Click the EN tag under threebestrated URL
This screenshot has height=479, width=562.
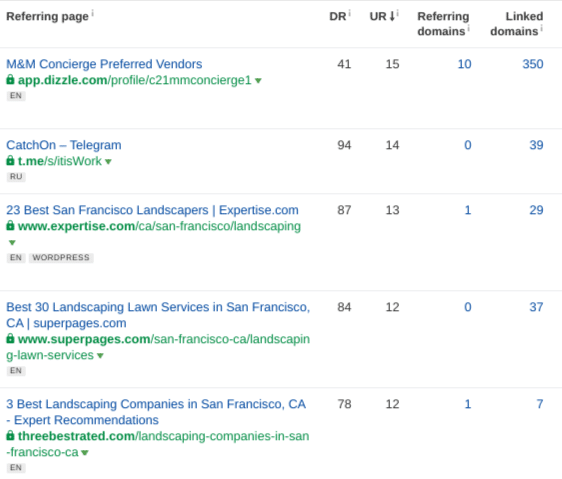click(16, 468)
